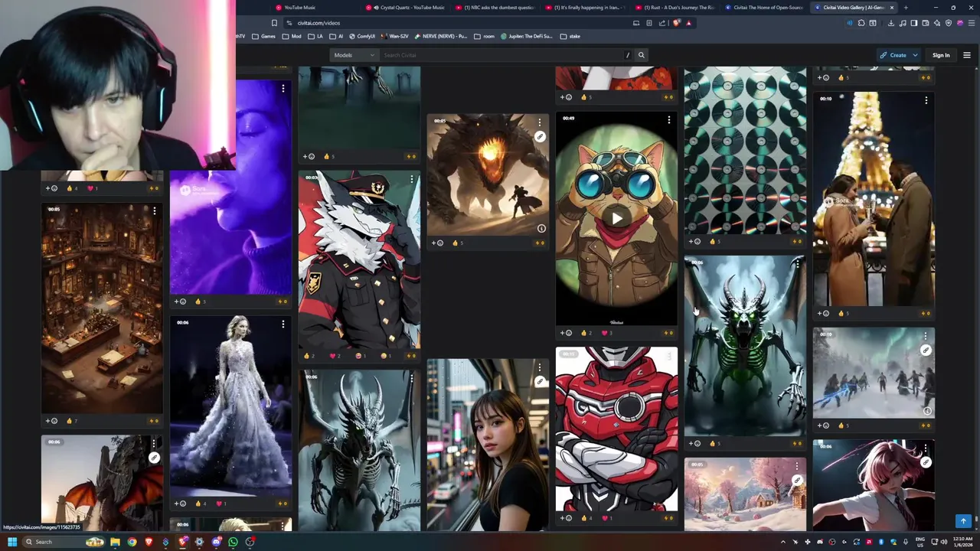Click the Create button

click(893, 55)
